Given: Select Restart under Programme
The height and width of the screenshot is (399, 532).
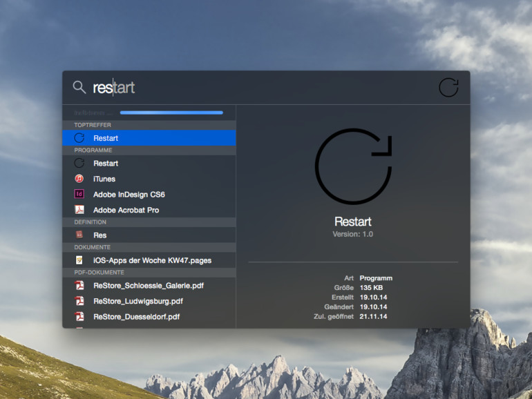Looking at the screenshot, I should [149, 163].
